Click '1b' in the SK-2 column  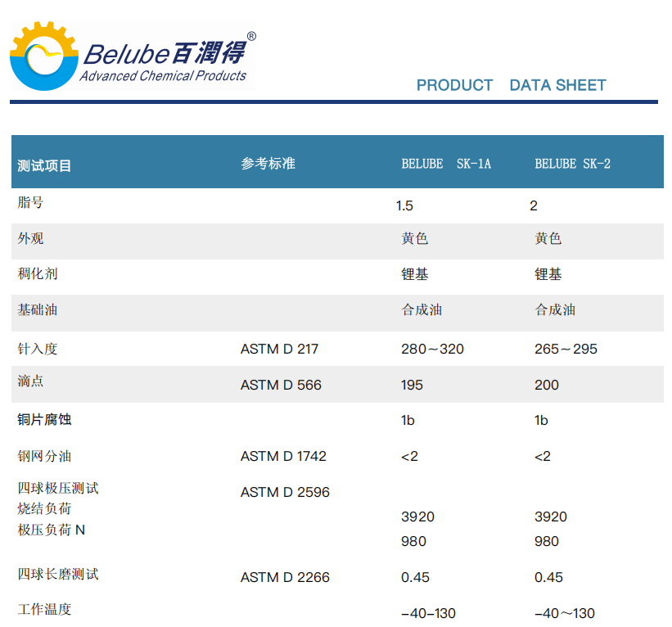(541, 421)
